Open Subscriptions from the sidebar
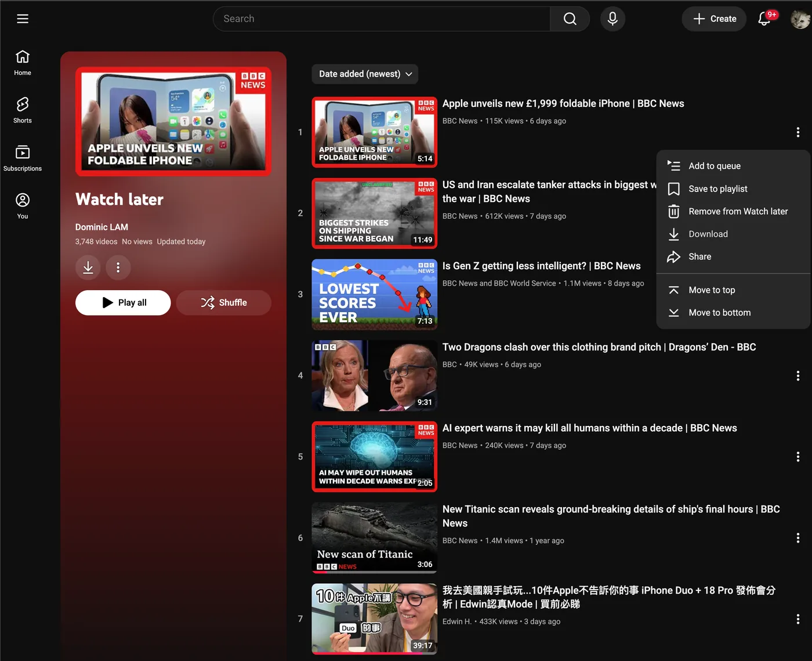This screenshot has height=661, width=812. click(23, 158)
